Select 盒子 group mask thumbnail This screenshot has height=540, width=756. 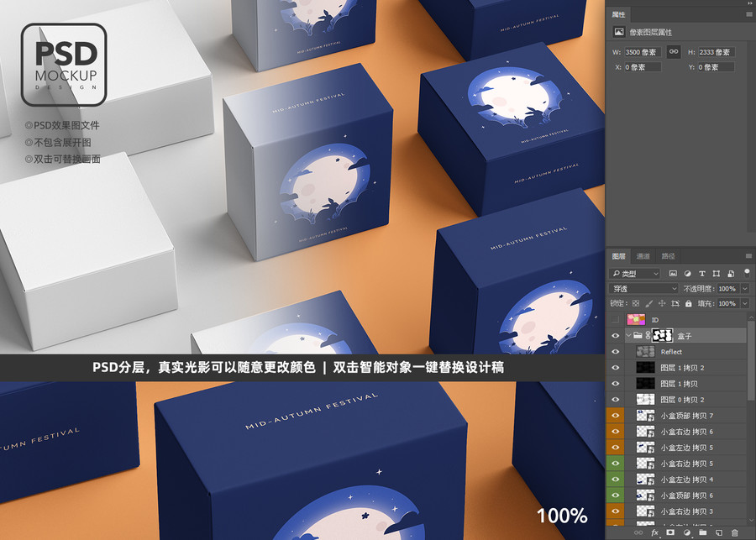pos(662,336)
